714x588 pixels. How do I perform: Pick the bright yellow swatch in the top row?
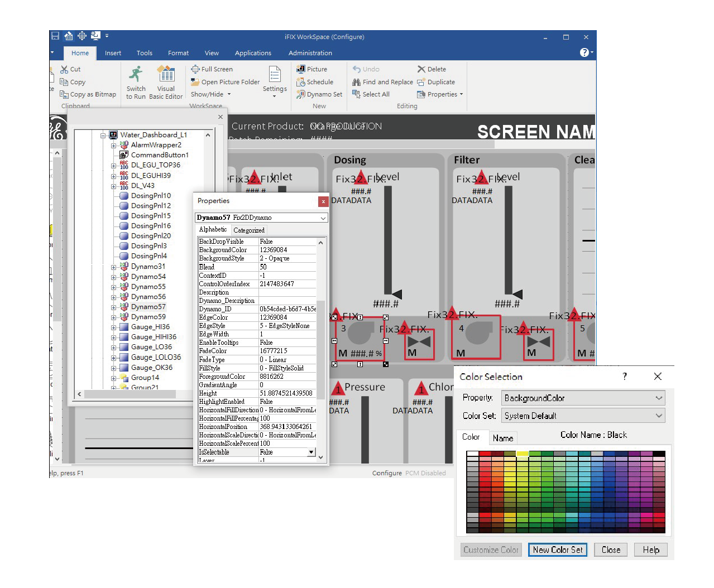tap(523, 454)
